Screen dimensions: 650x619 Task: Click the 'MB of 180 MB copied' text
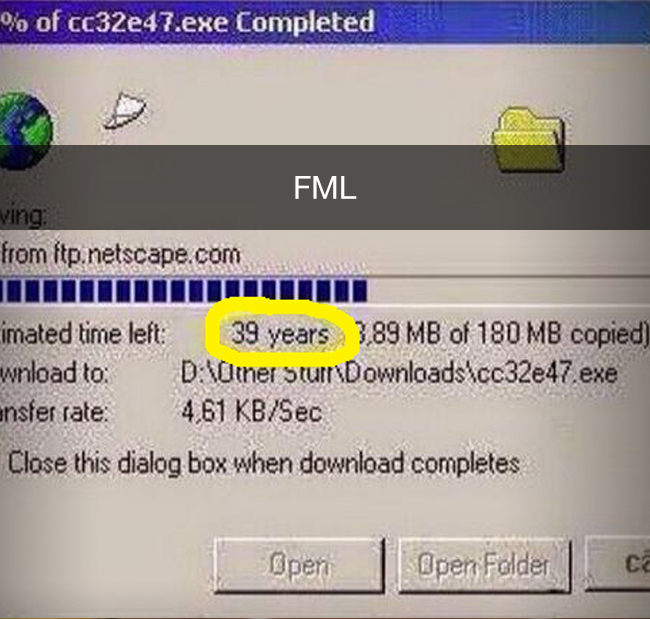click(x=526, y=333)
